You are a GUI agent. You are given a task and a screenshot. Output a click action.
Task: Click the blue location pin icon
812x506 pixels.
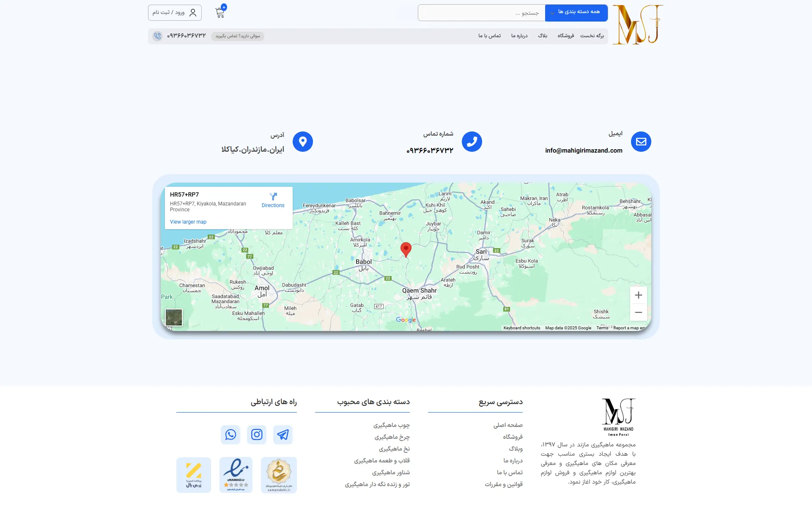pos(302,142)
